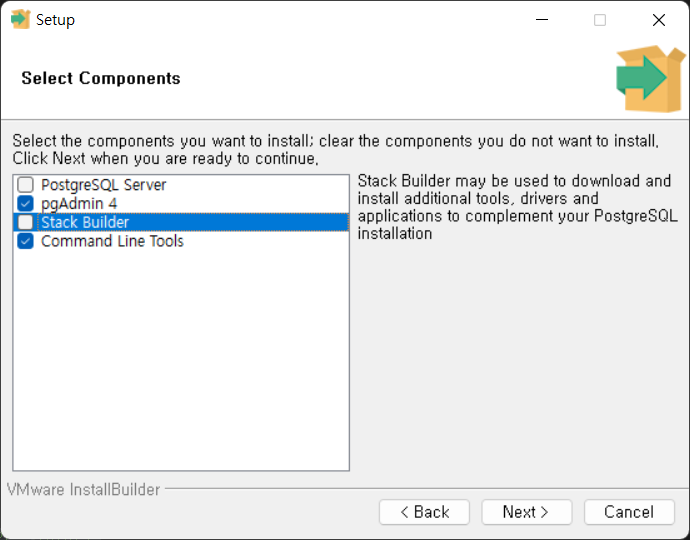690x540 pixels.
Task: Select the pgAdmin 4 component label
Action: point(79,204)
